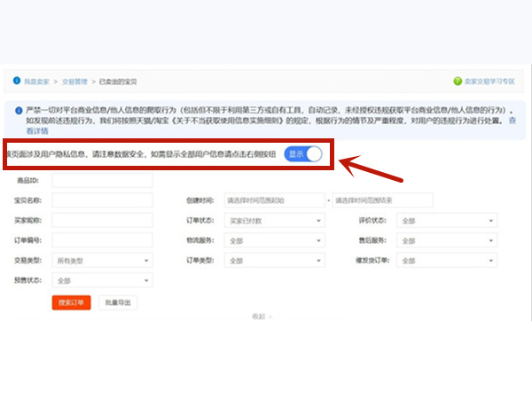Image resolution: width=532 pixels, height=399 pixels.
Task: Toggle the 显示 user info switch
Action: [x=304, y=154]
